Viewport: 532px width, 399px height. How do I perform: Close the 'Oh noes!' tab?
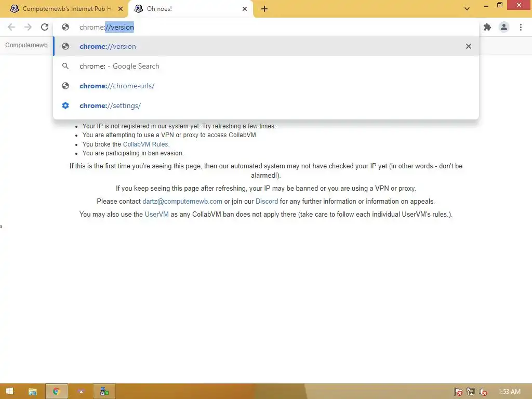click(x=245, y=9)
